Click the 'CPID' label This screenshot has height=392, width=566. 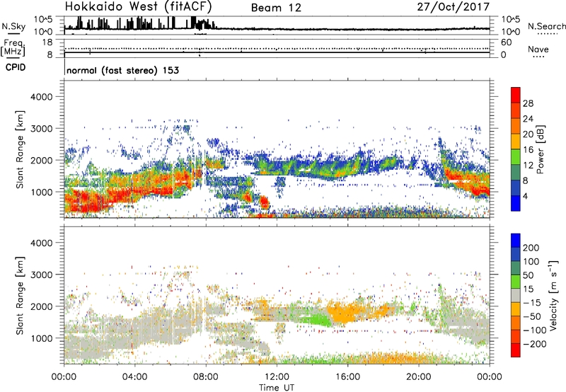point(16,67)
